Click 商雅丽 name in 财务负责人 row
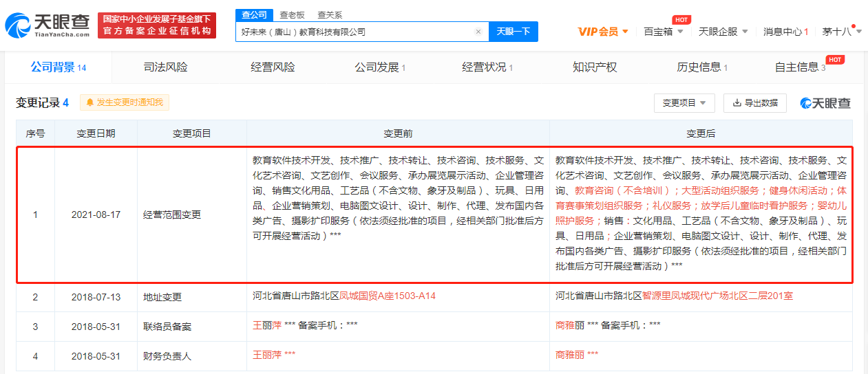Image resolution: width=868 pixels, height=374 pixels. (x=569, y=355)
